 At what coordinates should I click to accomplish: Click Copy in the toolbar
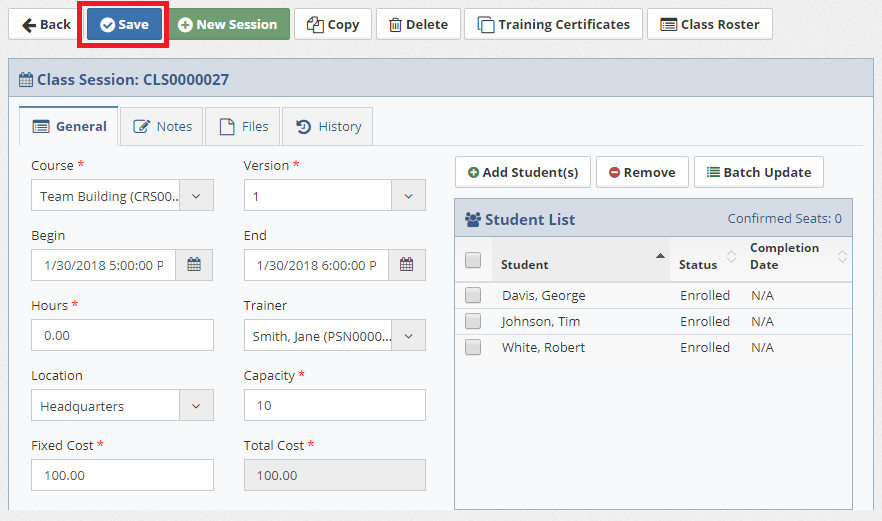(333, 24)
